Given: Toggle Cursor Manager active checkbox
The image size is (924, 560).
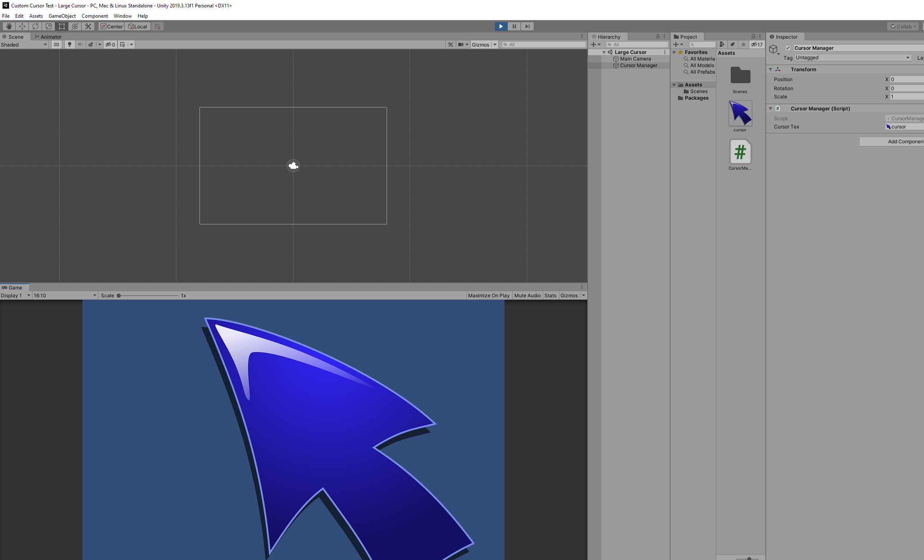Looking at the screenshot, I should 788,48.
